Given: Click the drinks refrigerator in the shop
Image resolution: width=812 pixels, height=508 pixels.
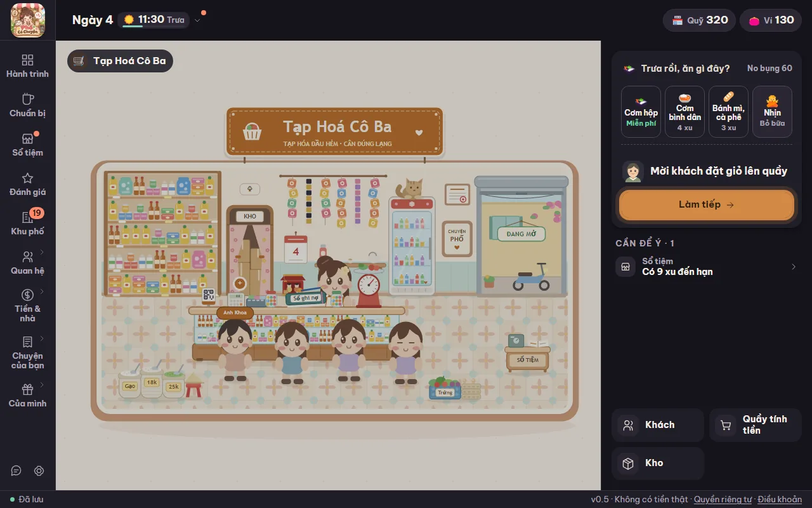Looking at the screenshot, I should [412, 246].
